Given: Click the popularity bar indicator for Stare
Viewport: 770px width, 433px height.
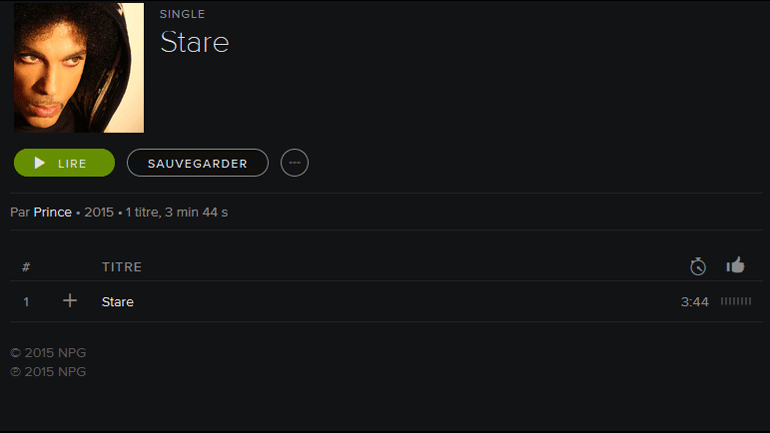Looking at the screenshot, I should [x=736, y=301].
